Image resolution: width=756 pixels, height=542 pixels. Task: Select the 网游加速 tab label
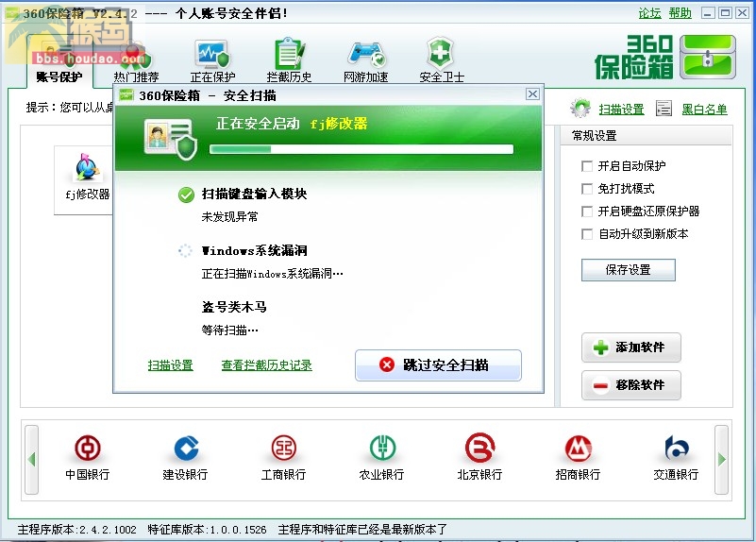[366, 77]
